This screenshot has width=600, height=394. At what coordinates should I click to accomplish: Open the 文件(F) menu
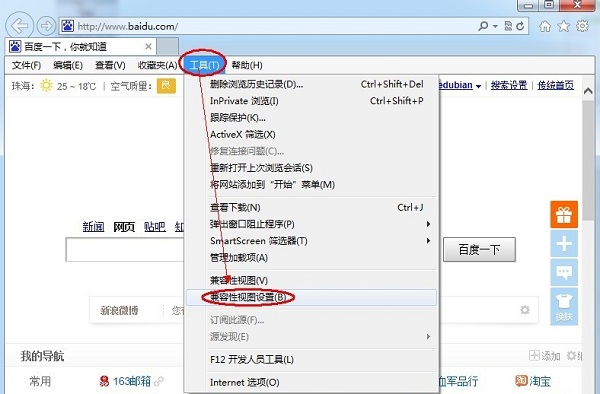[26, 65]
